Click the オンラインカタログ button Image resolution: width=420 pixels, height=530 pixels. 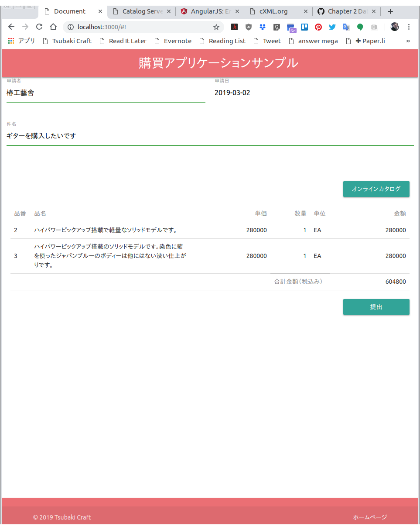pos(376,189)
